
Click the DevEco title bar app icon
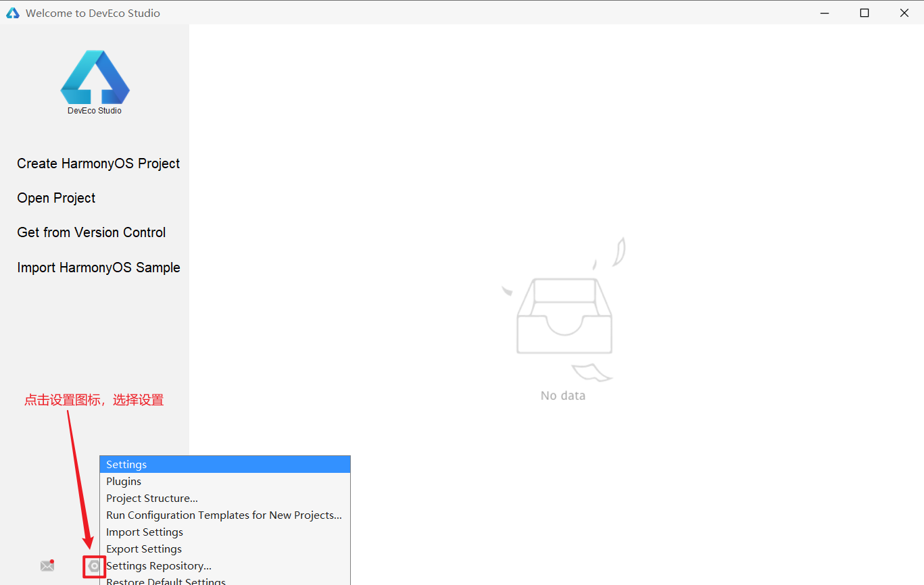point(13,13)
